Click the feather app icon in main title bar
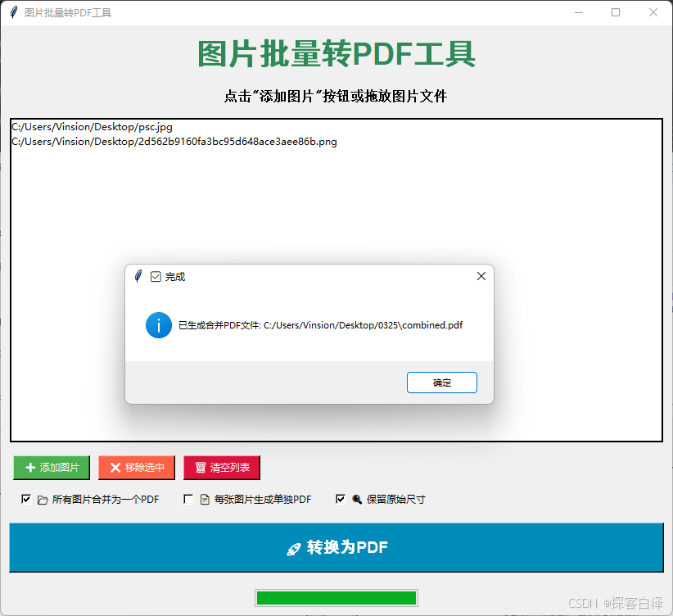Image resolution: width=673 pixels, height=616 pixels. 14,12
